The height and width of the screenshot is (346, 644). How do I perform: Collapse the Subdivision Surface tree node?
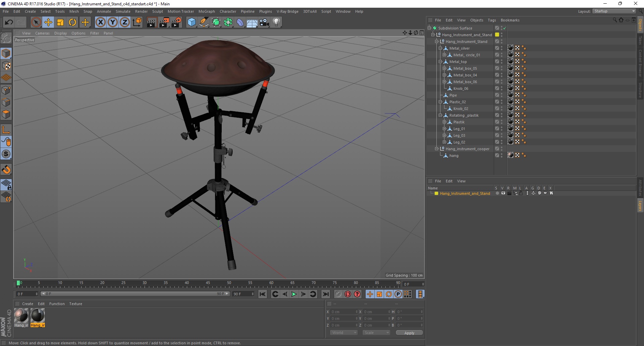(429, 28)
